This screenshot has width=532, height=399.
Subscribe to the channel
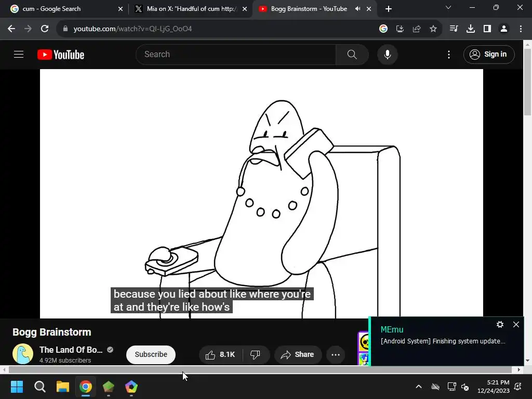coord(151,354)
